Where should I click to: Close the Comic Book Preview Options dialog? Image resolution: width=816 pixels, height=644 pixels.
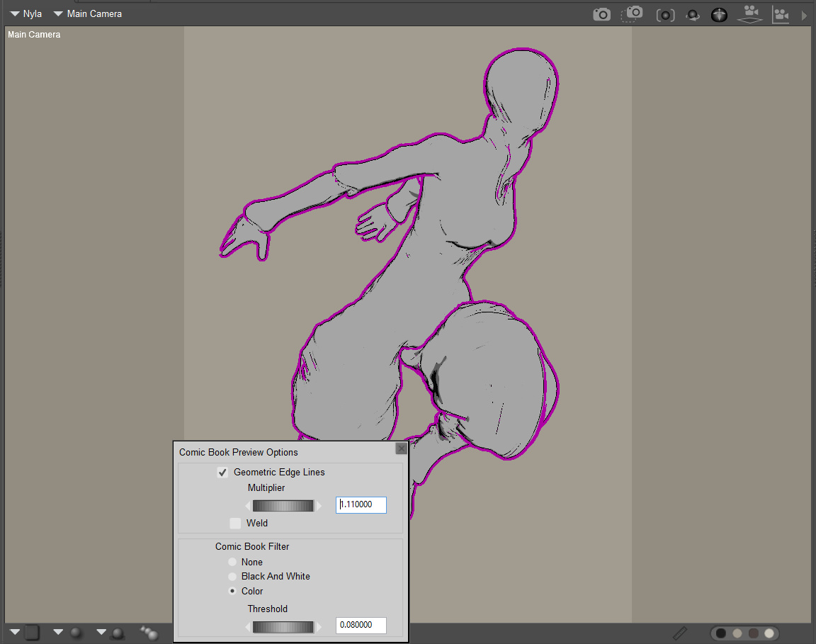(401, 448)
